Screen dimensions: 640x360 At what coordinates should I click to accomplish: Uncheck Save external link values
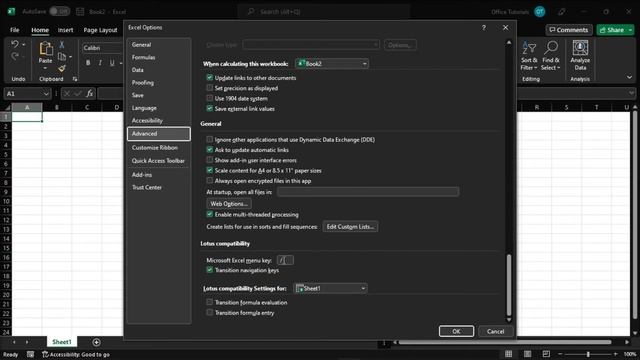tap(209, 108)
